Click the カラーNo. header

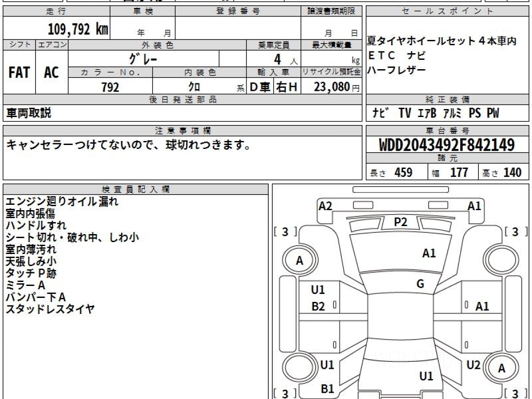coord(110,73)
